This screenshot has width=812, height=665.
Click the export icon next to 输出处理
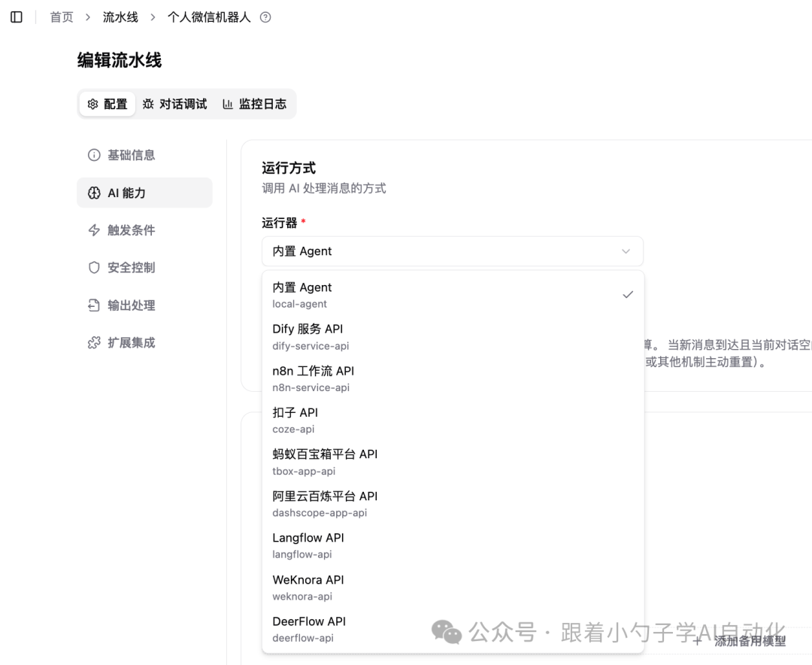[94, 305]
